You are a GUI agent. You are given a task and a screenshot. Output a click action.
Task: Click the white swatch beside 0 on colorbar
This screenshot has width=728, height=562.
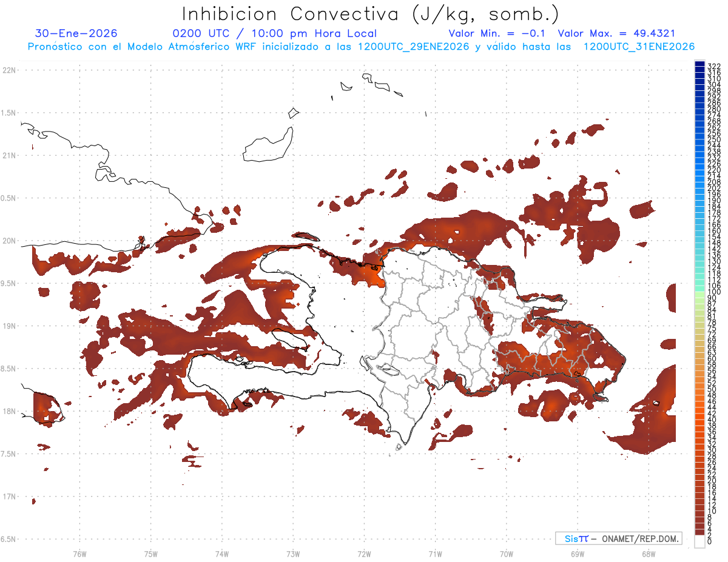699,541
